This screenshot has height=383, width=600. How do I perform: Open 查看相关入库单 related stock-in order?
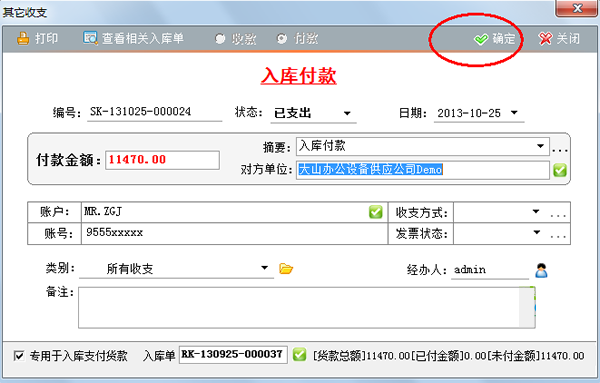click(x=134, y=38)
